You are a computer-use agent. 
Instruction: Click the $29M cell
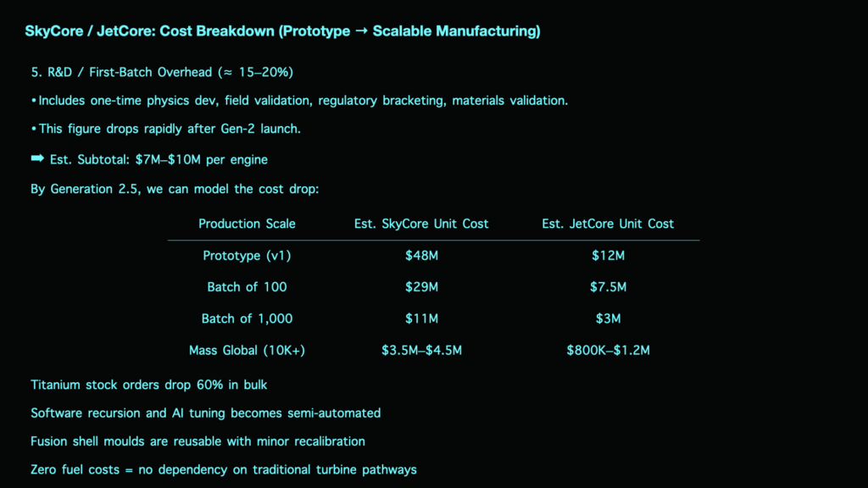(421, 287)
